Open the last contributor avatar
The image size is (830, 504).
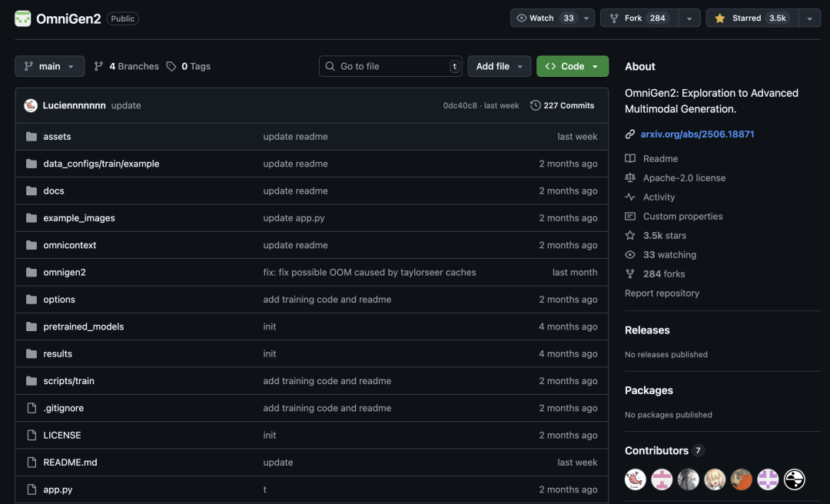point(795,479)
